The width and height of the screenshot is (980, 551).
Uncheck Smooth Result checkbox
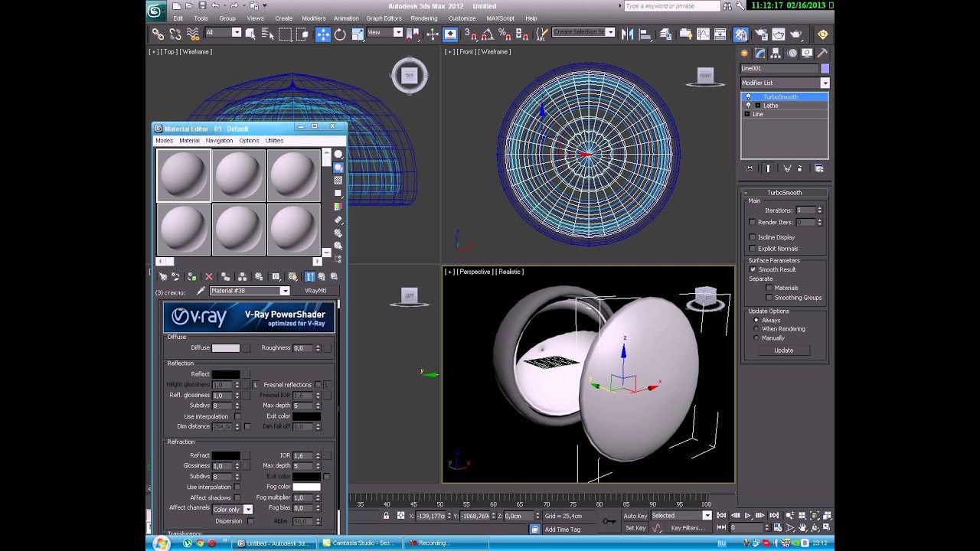coord(752,269)
